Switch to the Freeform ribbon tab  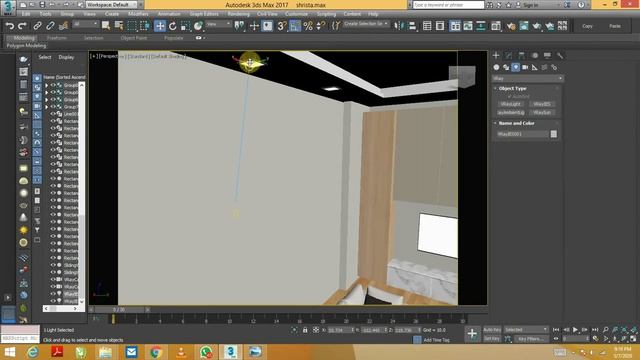click(x=57, y=38)
